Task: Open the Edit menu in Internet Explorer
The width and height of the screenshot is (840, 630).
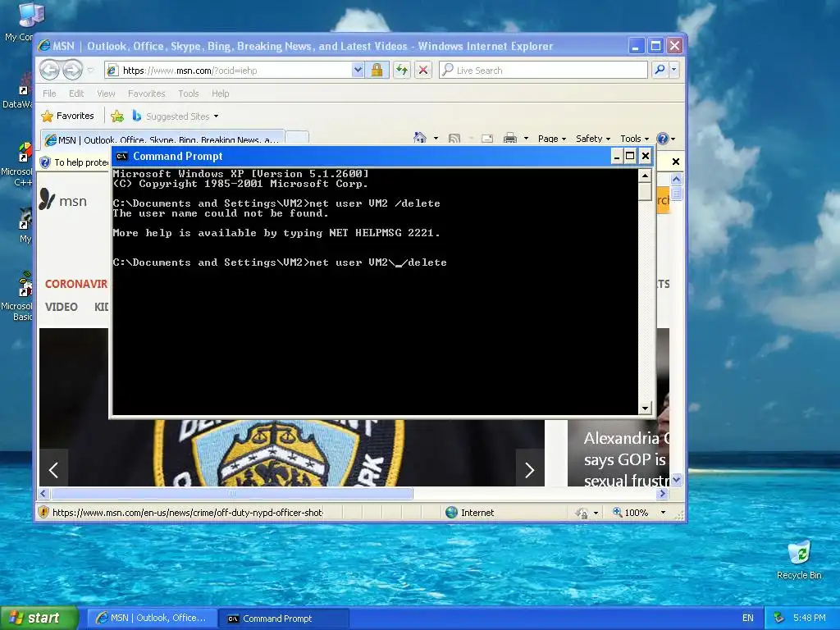Action: (76, 94)
